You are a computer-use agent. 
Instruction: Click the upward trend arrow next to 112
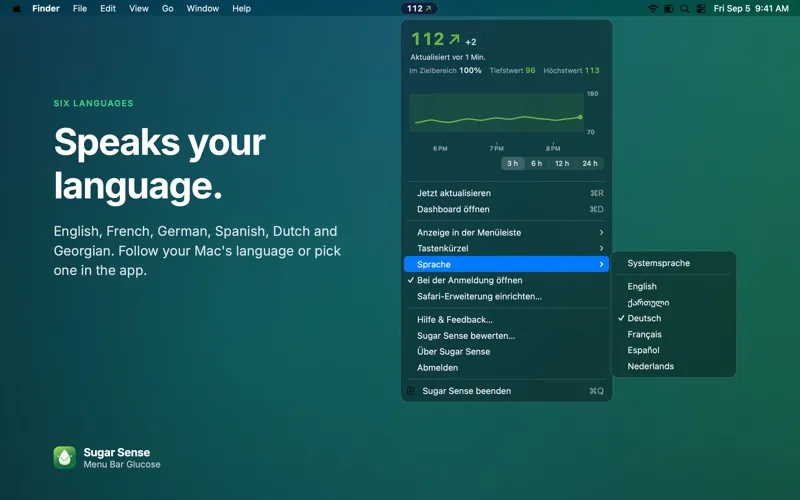tap(454, 39)
